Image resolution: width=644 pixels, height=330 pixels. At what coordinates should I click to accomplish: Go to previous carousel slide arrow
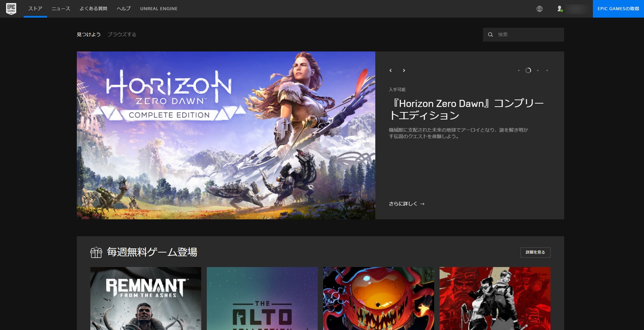[391, 70]
